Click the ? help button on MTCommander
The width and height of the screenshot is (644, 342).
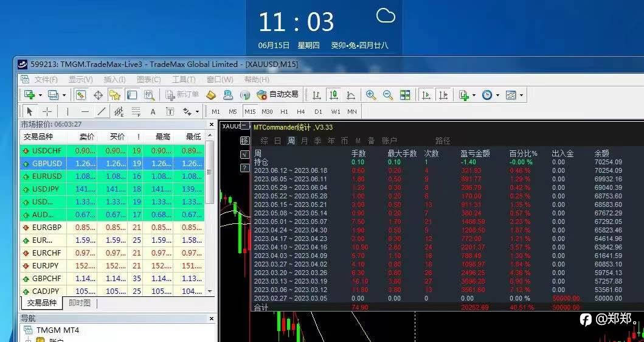(x=244, y=168)
